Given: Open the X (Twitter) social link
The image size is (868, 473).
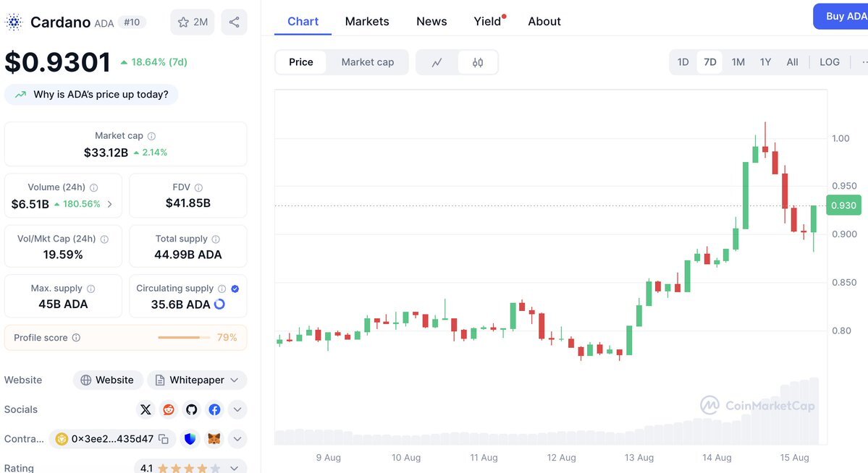Looking at the screenshot, I should point(146,409).
